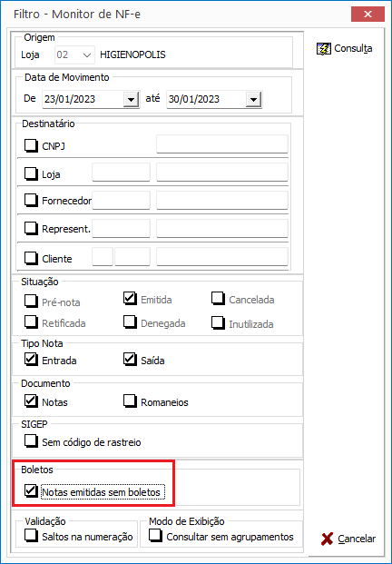The height and width of the screenshot is (564, 392).
Task: Enable Saltos na numeração validation
Action: pos(31,536)
